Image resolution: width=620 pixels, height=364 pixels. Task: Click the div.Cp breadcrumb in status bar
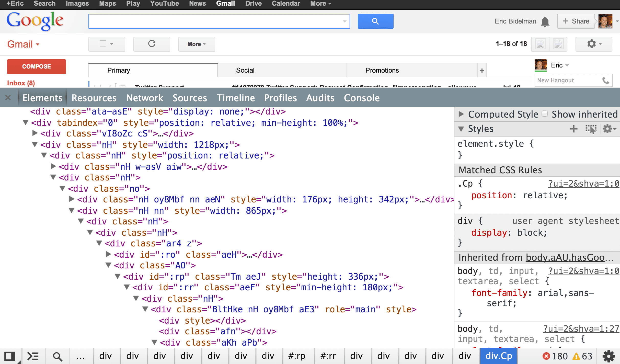tap(498, 355)
